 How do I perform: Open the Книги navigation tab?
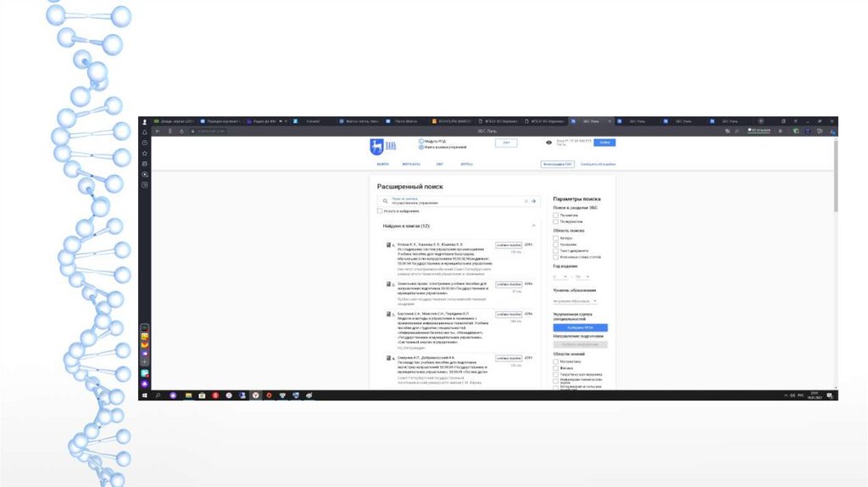(x=382, y=165)
